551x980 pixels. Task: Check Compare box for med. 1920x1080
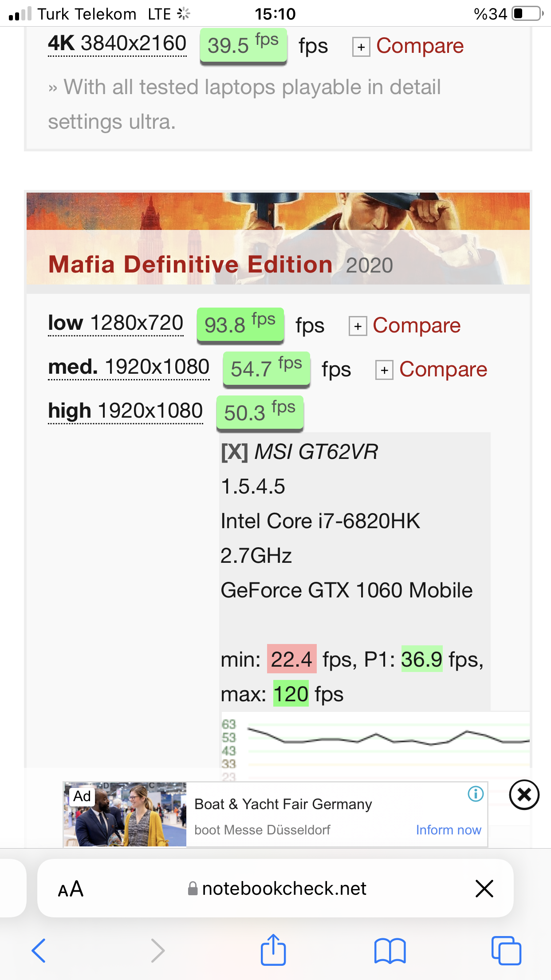tap(384, 370)
